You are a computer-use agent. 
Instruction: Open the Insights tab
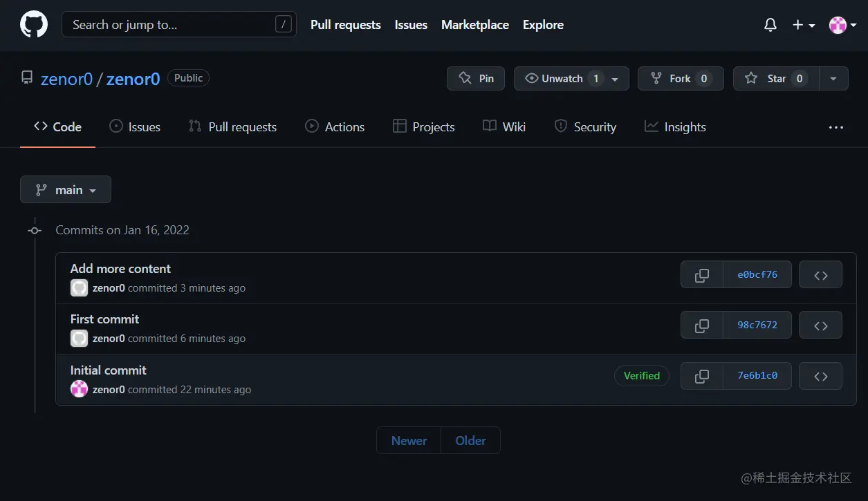point(675,127)
